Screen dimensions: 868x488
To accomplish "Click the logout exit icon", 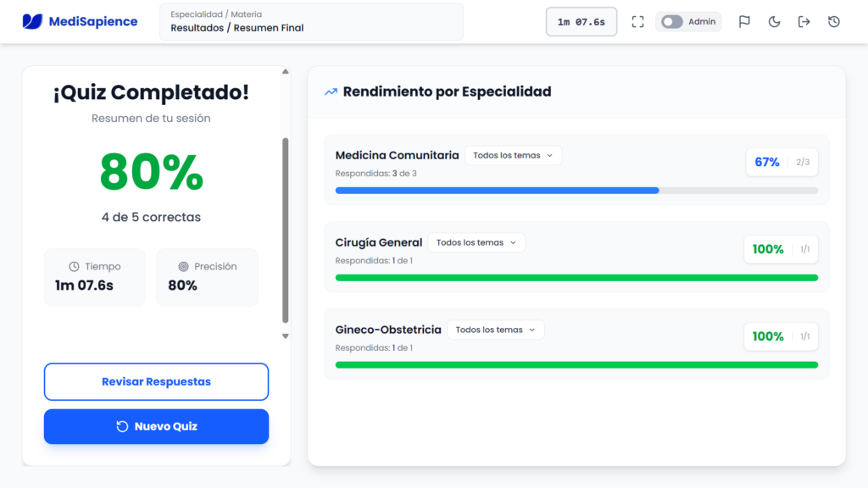I will pyautogui.click(x=804, y=22).
